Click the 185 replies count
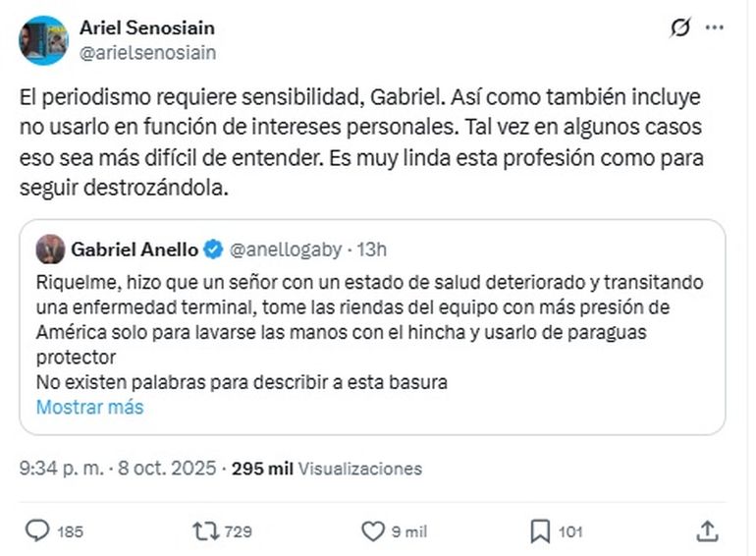Viewport: 756px width, 556px height. click(69, 531)
